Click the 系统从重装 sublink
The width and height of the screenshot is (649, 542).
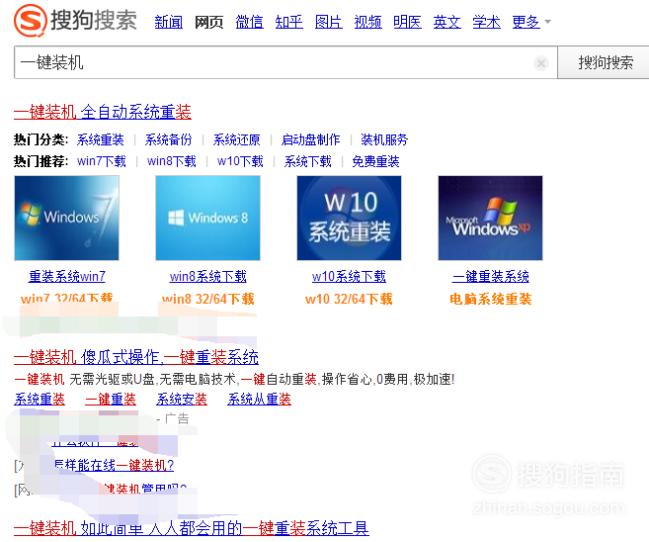tap(259, 399)
